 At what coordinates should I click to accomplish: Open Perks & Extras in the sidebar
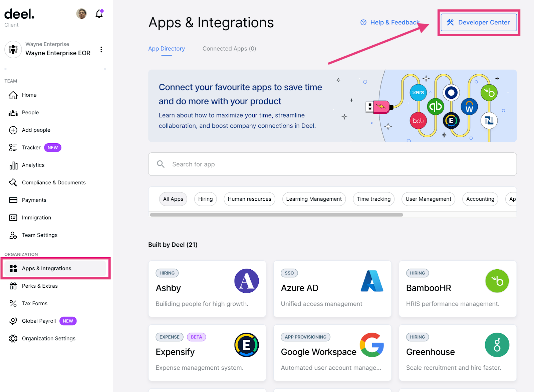point(40,286)
